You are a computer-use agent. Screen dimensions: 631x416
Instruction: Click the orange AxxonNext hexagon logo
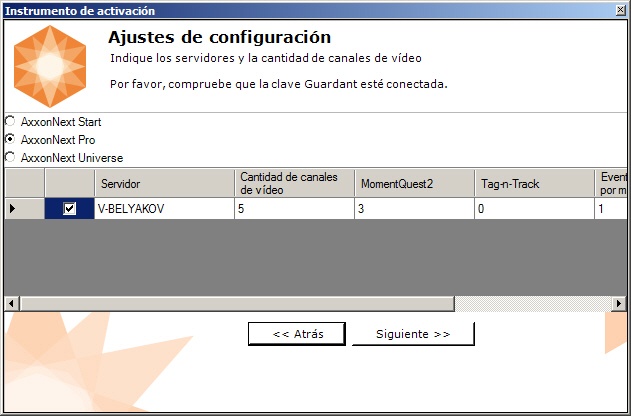(x=50, y=66)
